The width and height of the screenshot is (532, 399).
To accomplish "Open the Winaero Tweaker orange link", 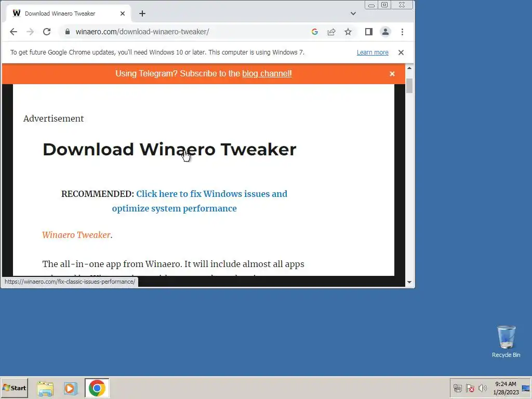I will [76, 235].
